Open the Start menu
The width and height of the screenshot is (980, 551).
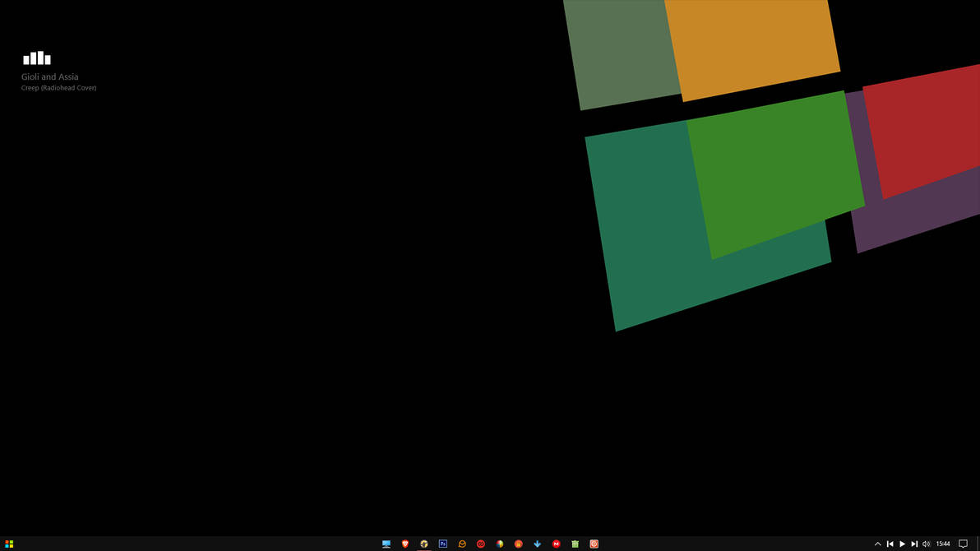point(9,544)
